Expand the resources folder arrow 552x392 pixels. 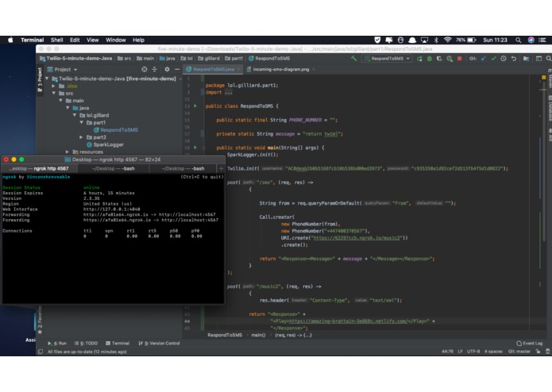coord(68,152)
